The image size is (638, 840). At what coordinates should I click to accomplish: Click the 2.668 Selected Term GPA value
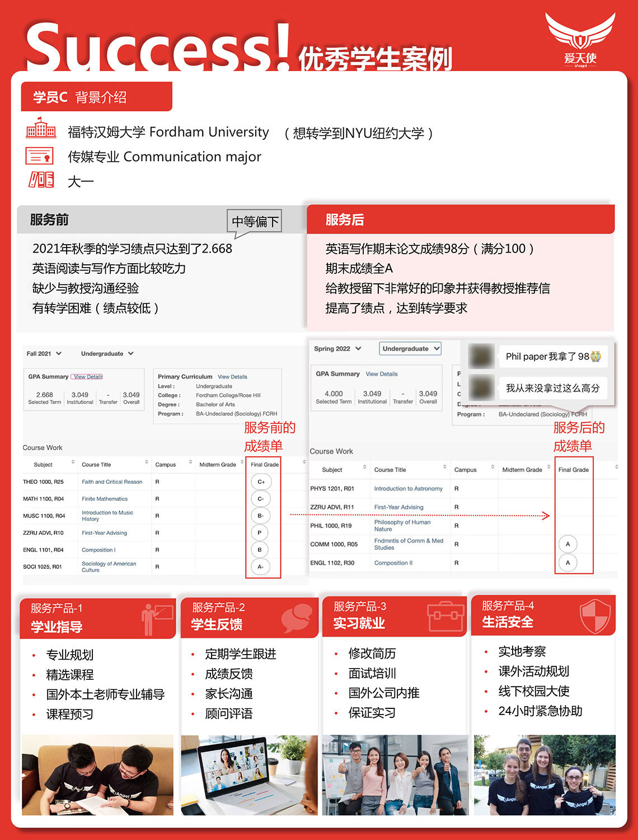tap(44, 395)
